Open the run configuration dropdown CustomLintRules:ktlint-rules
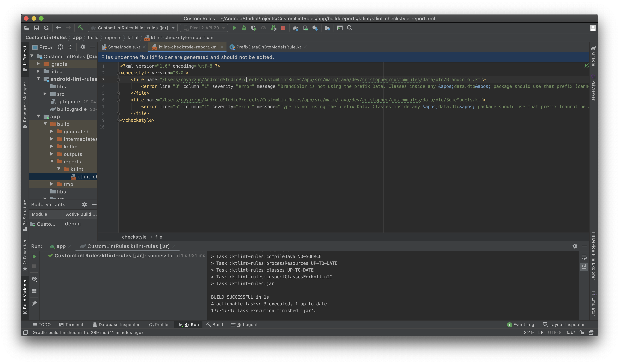The width and height of the screenshot is (619, 364). click(x=133, y=28)
